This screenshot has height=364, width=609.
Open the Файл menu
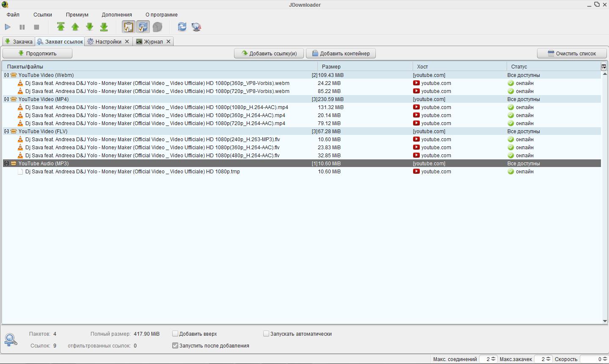[x=13, y=14]
